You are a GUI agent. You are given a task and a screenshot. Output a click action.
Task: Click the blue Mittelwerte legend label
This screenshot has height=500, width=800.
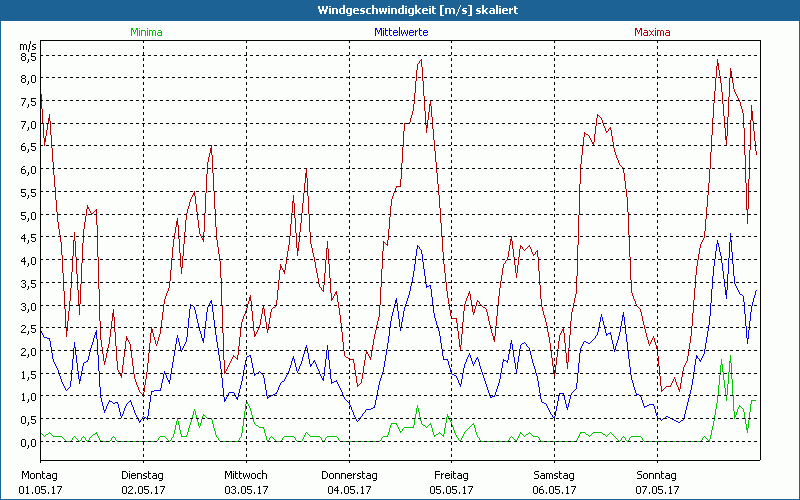click(x=401, y=32)
